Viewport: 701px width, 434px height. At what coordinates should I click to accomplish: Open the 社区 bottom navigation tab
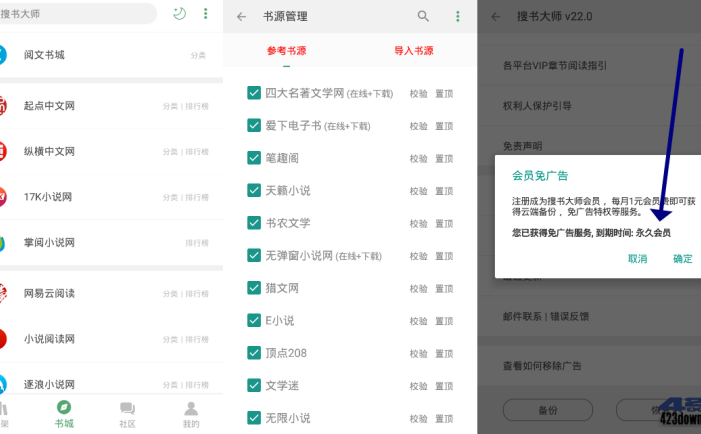click(127, 414)
